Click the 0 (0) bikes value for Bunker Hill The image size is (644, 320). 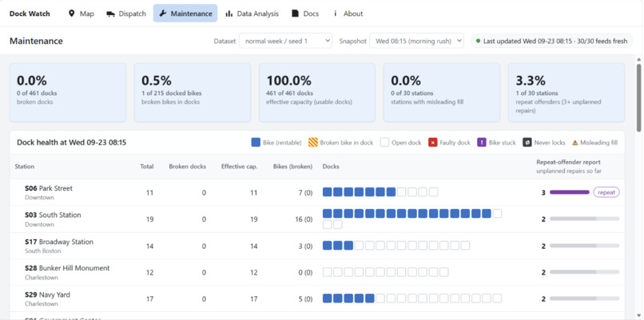305,272
